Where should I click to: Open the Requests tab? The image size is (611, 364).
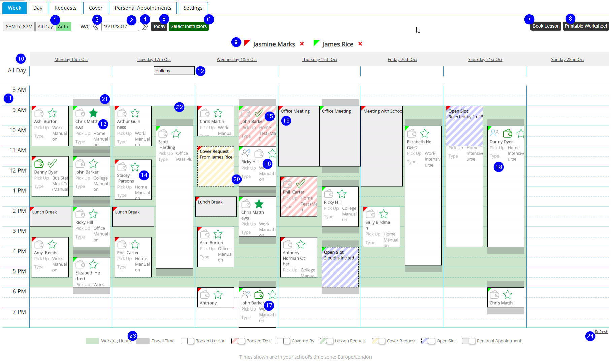pyautogui.click(x=65, y=8)
